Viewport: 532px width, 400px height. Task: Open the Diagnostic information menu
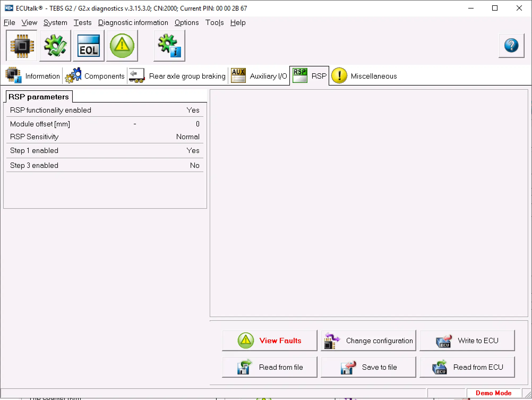133,23
